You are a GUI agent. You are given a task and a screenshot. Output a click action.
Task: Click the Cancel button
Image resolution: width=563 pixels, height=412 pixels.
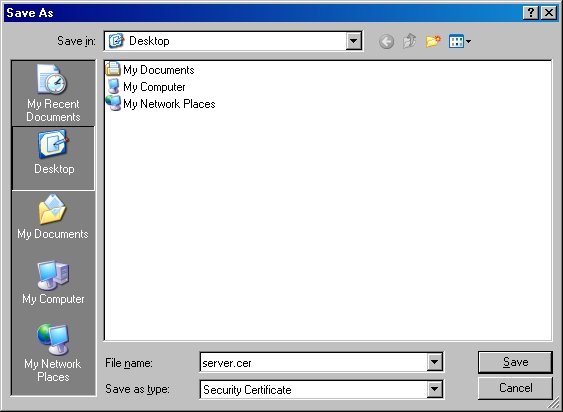(x=515, y=388)
